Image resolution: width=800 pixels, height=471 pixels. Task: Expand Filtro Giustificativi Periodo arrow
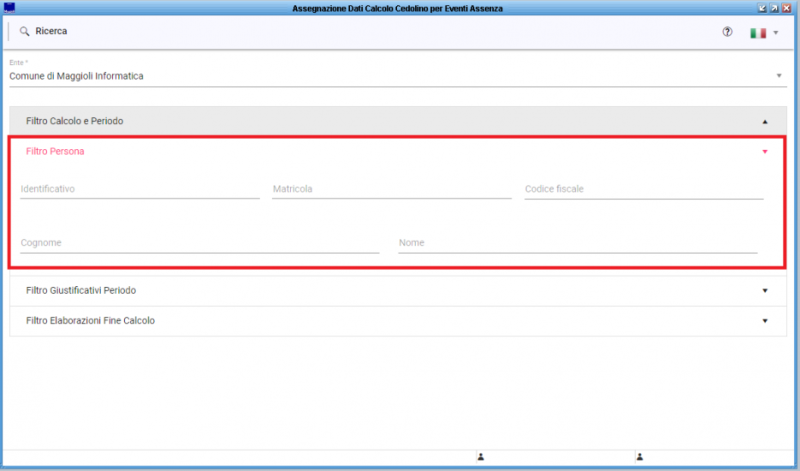(765, 290)
